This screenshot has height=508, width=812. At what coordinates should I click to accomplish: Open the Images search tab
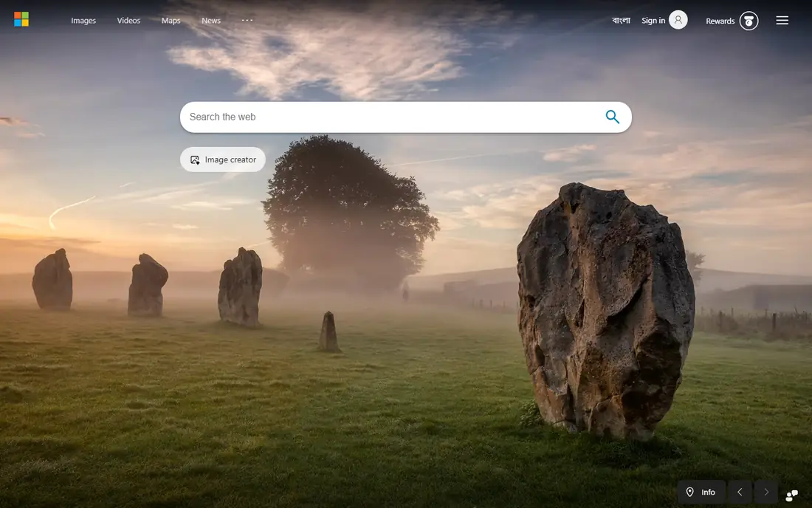[x=83, y=21]
